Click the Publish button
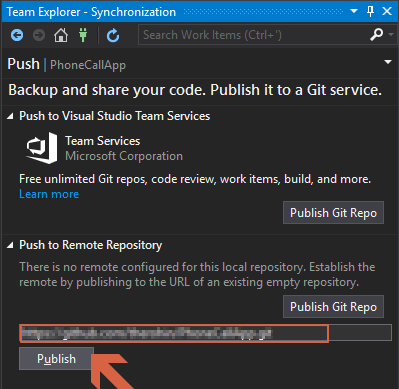The height and width of the screenshot is (389, 399). [x=56, y=359]
